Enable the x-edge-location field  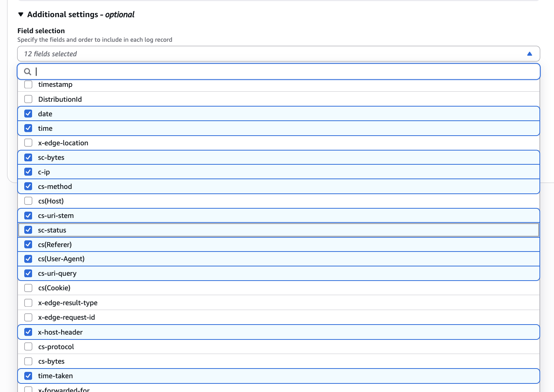pyautogui.click(x=28, y=142)
